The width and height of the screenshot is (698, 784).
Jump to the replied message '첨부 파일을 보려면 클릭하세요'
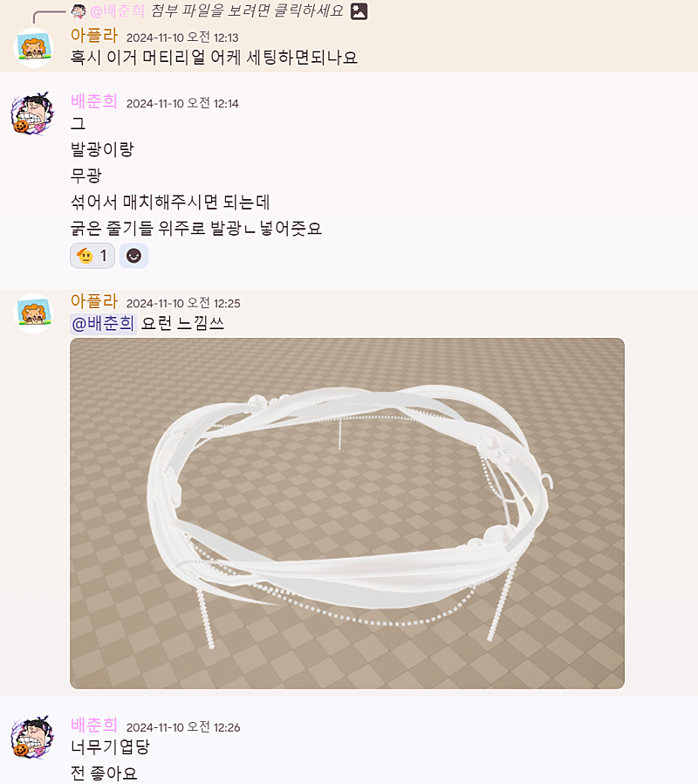(x=247, y=11)
